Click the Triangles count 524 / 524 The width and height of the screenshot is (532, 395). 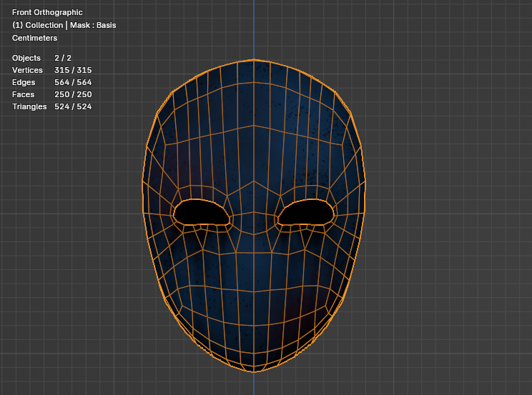pyautogui.click(x=73, y=106)
